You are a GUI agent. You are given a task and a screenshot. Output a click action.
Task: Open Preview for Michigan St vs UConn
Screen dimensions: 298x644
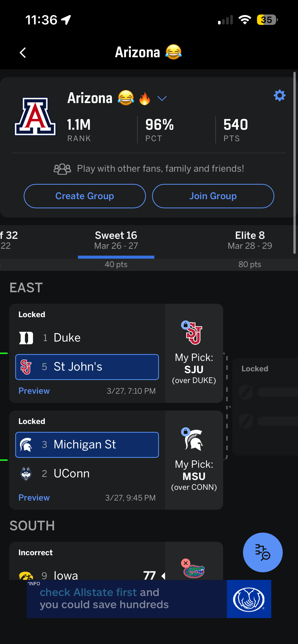(34, 497)
